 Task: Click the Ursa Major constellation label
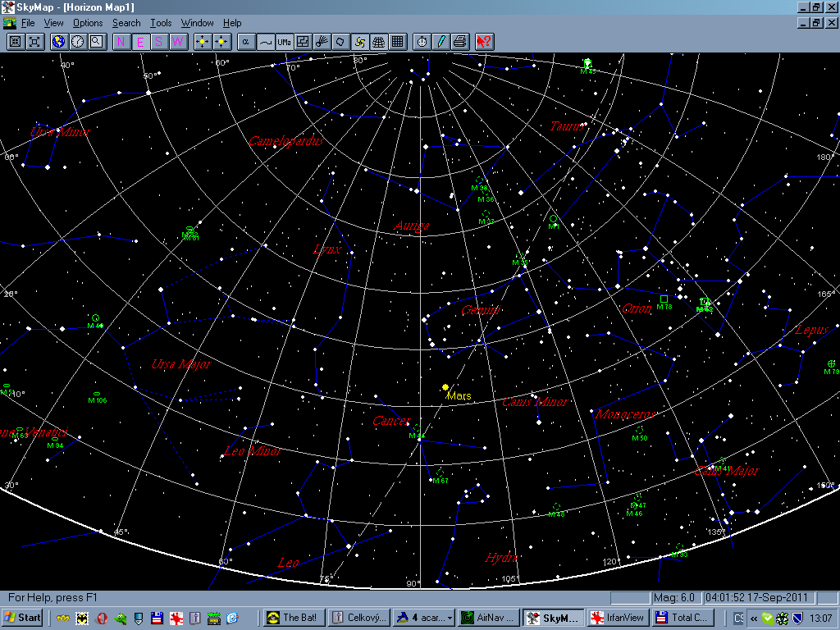(x=181, y=364)
